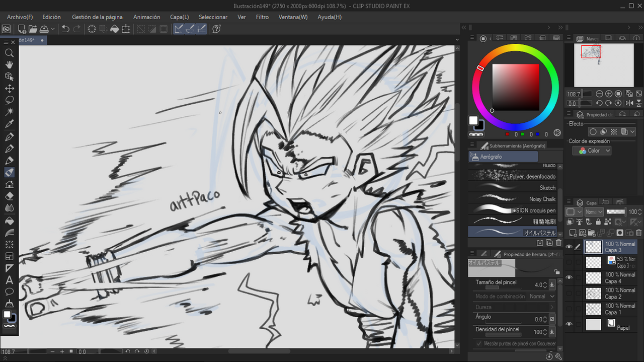Open the Ventana(W) menu
The height and width of the screenshot is (362, 644).
click(293, 17)
